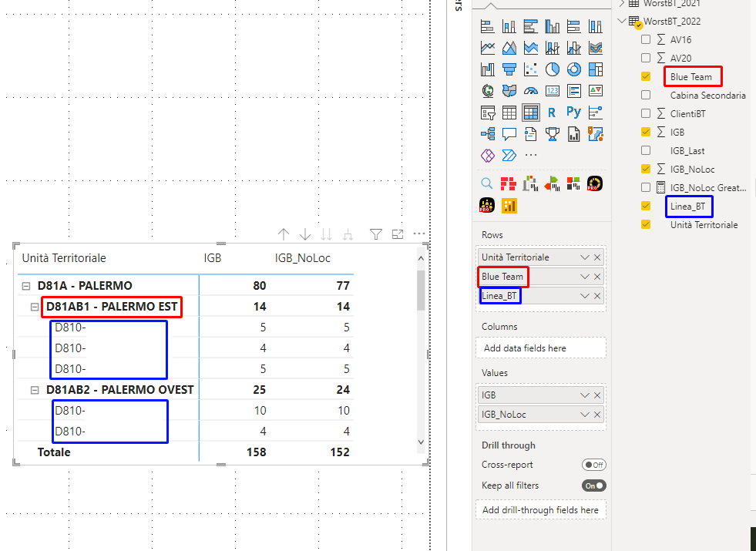Click matrix scrollbar down arrow
The image size is (756, 551).
[421, 442]
